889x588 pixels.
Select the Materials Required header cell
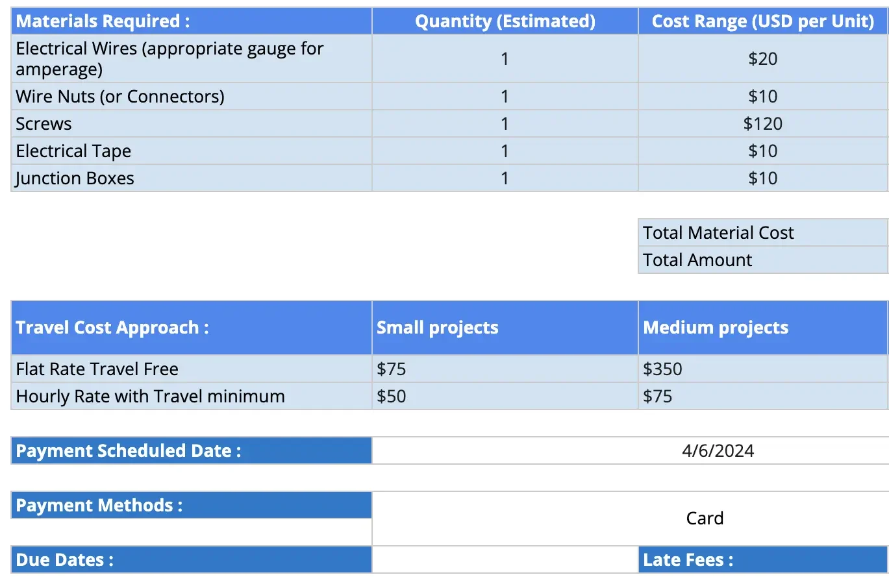(x=191, y=21)
